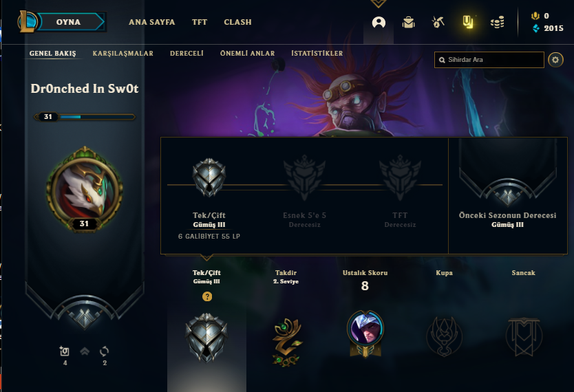Open the Crafting hammer icon
574x392 pixels.
point(438,22)
